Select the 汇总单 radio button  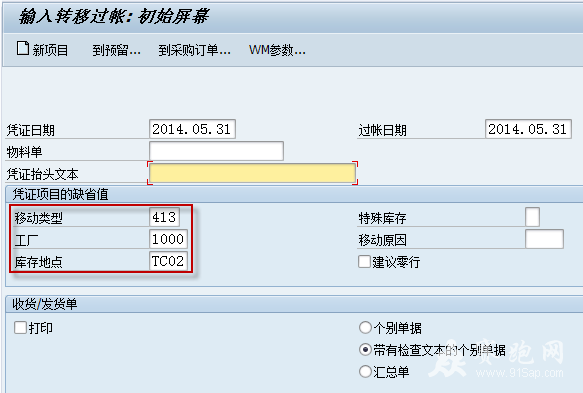pos(365,371)
